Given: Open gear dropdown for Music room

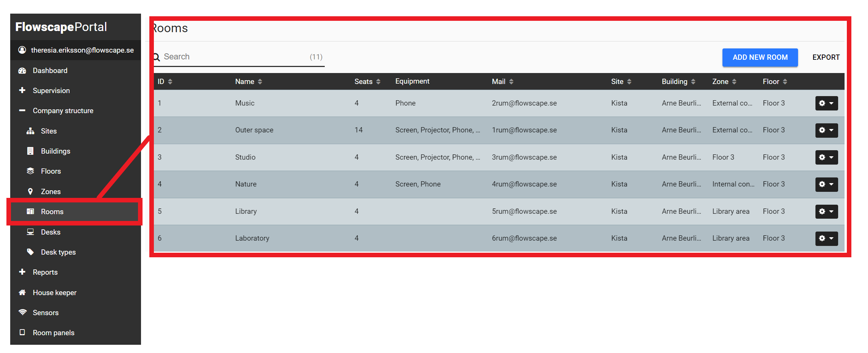Looking at the screenshot, I should [826, 103].
